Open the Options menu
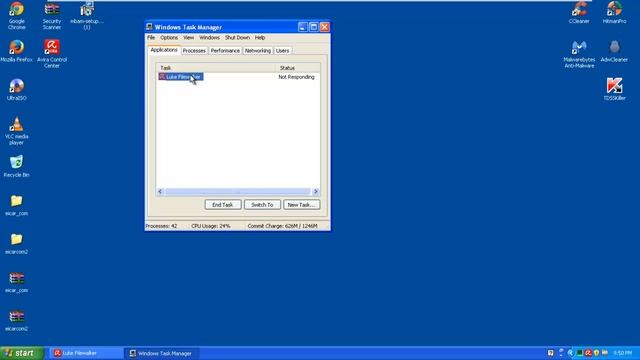Screen dimensions: 640x360 pyautogui.click(x=169, y=38)
